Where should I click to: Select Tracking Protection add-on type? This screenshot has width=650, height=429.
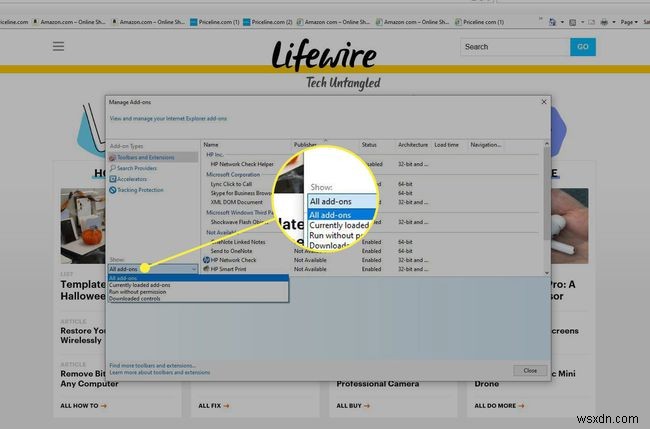tap(140, 190)
